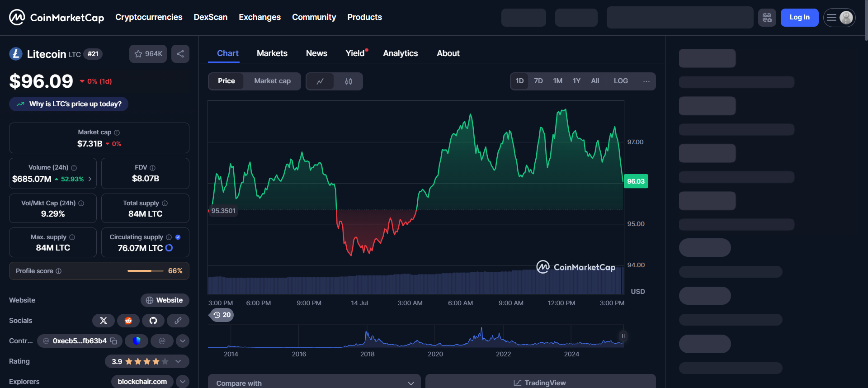
Task: Switch to the Markets tab
Action: (272, 53)
